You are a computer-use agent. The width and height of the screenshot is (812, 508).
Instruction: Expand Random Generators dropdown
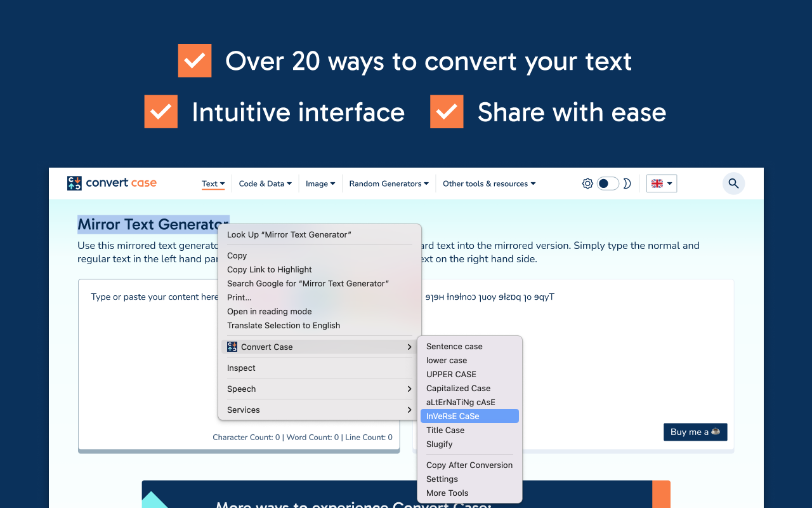[389, 184]
